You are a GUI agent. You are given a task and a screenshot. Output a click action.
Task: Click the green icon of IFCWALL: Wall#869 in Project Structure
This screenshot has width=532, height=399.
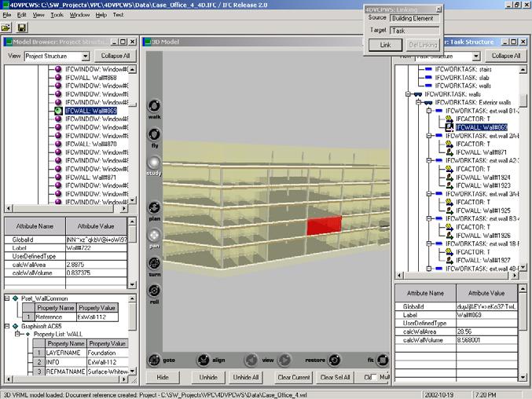click(x=58, y=111)
